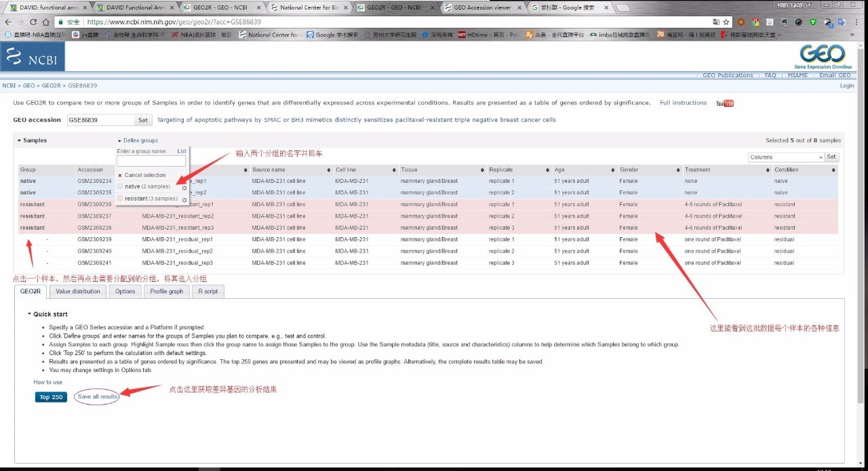
Task: Select sample row GSM2309240
Action: click(428, 251)
